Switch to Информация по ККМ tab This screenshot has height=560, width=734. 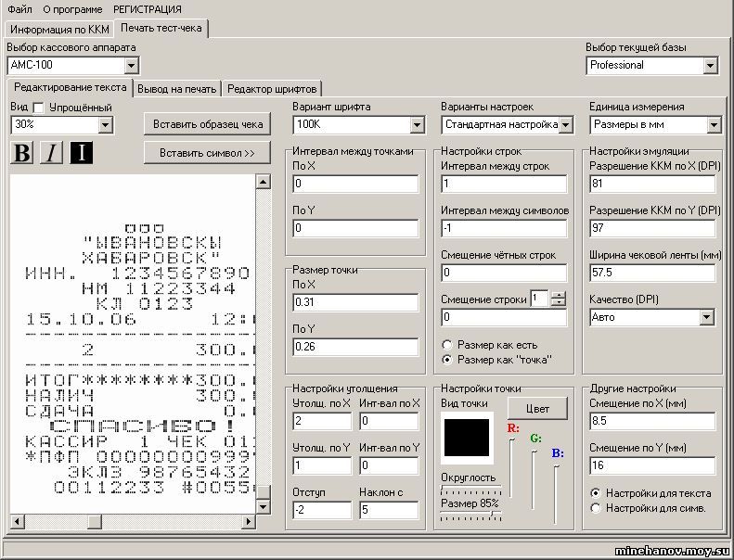click(59, 30)
